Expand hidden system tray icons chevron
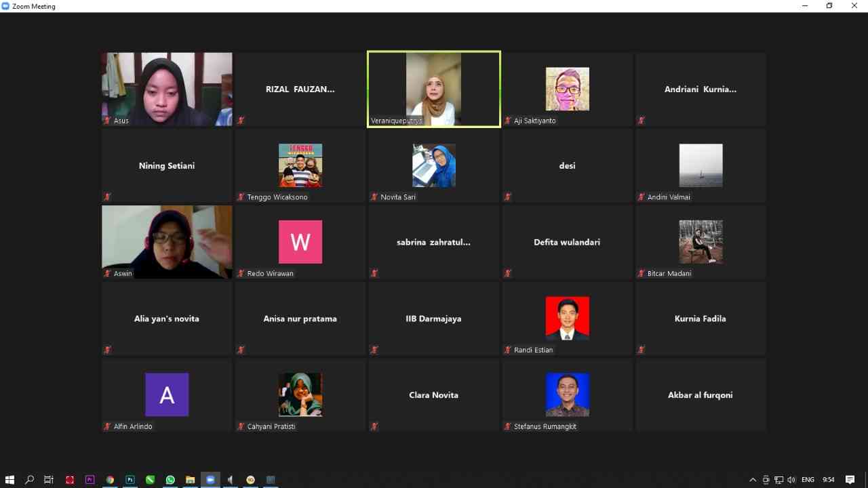 tap(753, 480)
